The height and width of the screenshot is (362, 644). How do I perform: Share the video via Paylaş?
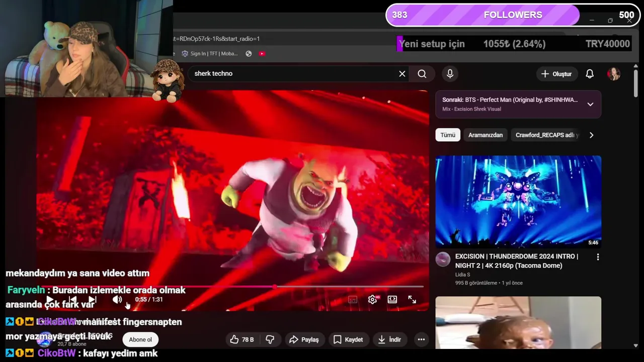pyautogui.click(x=304, y=340)
